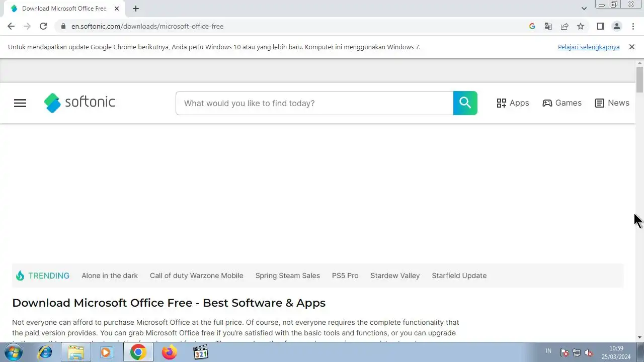The width and height of the screenshot is (644, 362).
Task: Click the Download Microsoft Office Free heading
Action: pos(169,303)
